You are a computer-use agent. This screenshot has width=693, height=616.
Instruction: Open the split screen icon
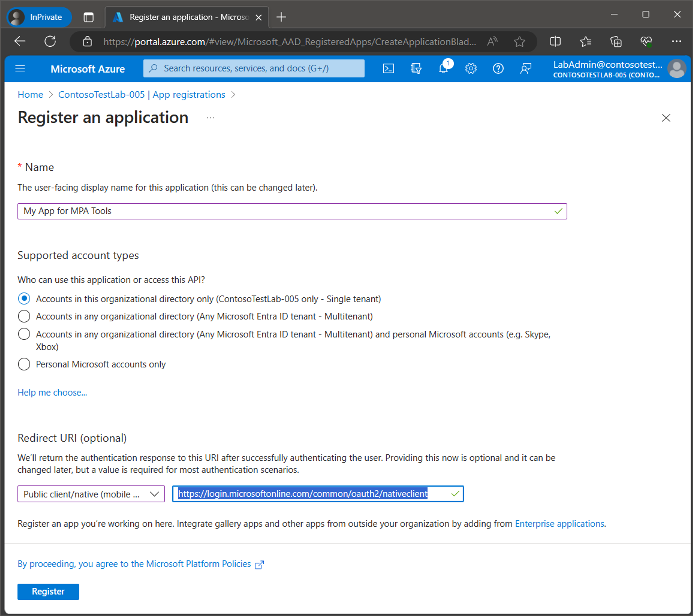pos(555,41)
